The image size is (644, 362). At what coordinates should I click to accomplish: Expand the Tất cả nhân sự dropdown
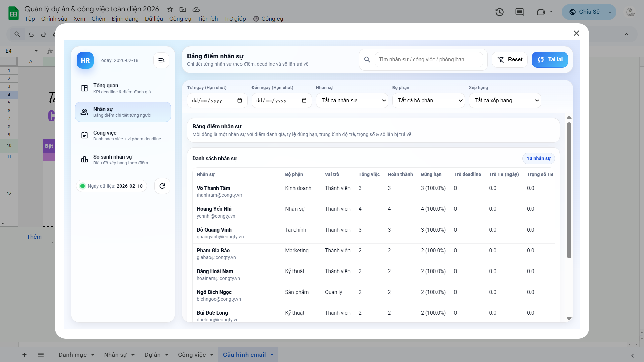tap(352, 100)
